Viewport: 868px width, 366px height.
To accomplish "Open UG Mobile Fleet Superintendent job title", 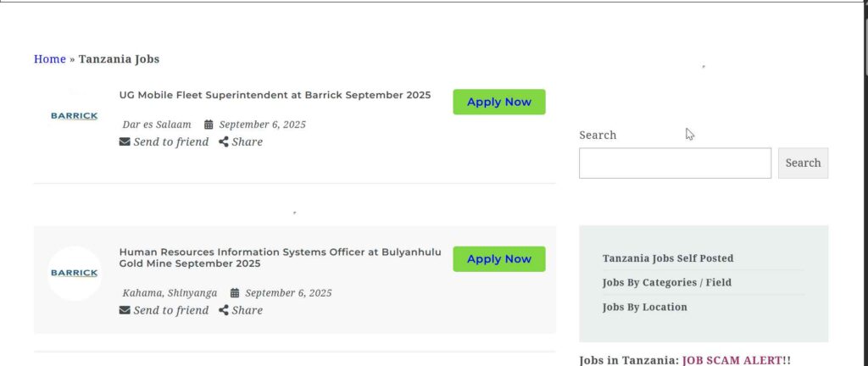I will 275,95.
